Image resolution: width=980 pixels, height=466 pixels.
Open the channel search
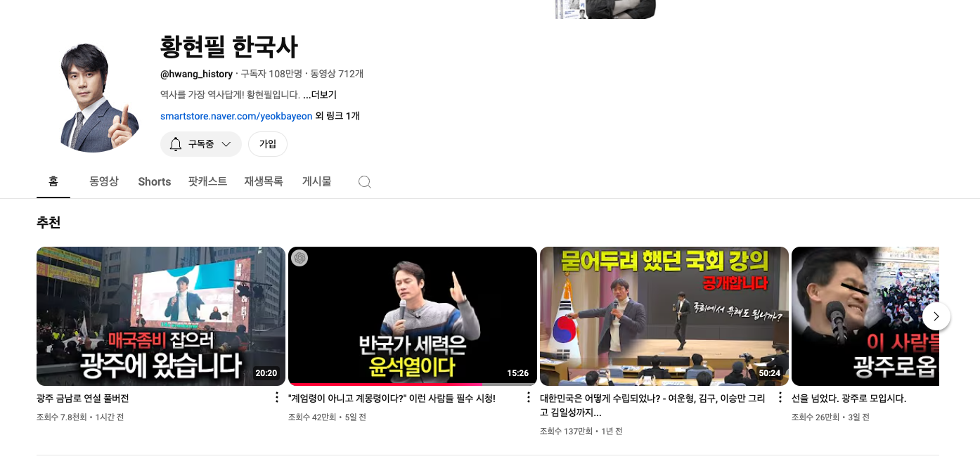click(x=365, y=181)
